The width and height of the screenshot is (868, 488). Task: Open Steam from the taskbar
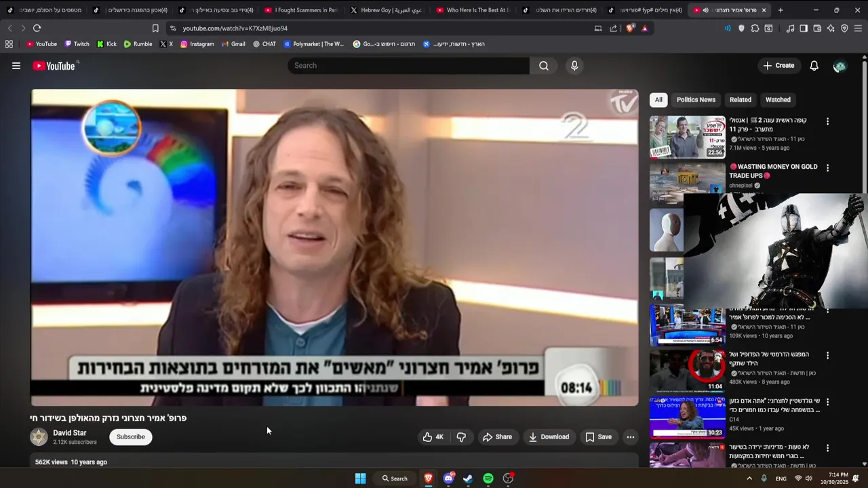[468, 479]
